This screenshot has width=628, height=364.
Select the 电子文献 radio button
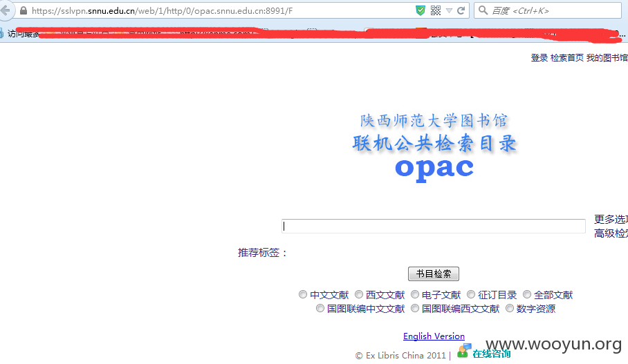click(415, 295)
